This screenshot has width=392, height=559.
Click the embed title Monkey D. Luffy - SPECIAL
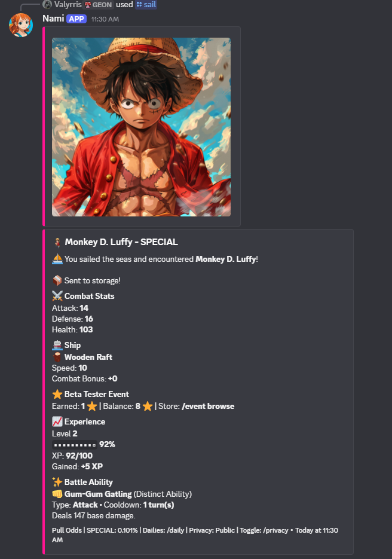click(121, 242)
